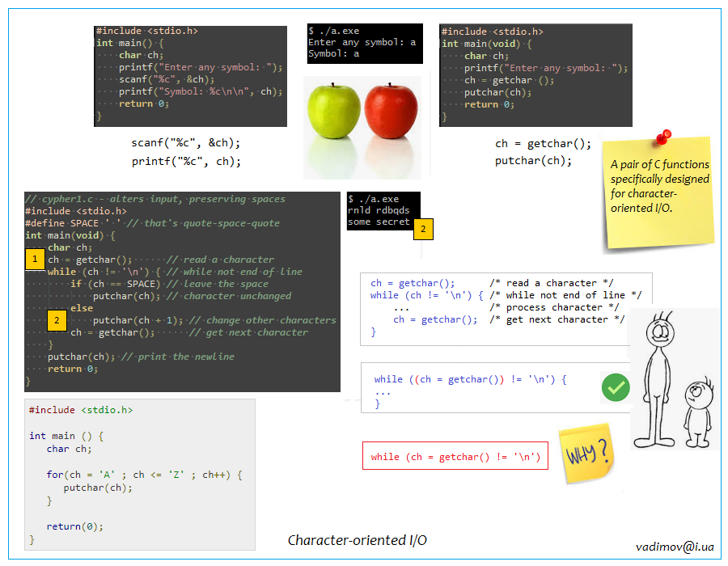Click 'while ((ch = getchar()) != '\n') {' line

pyautogui.click(x=470, y=379)
